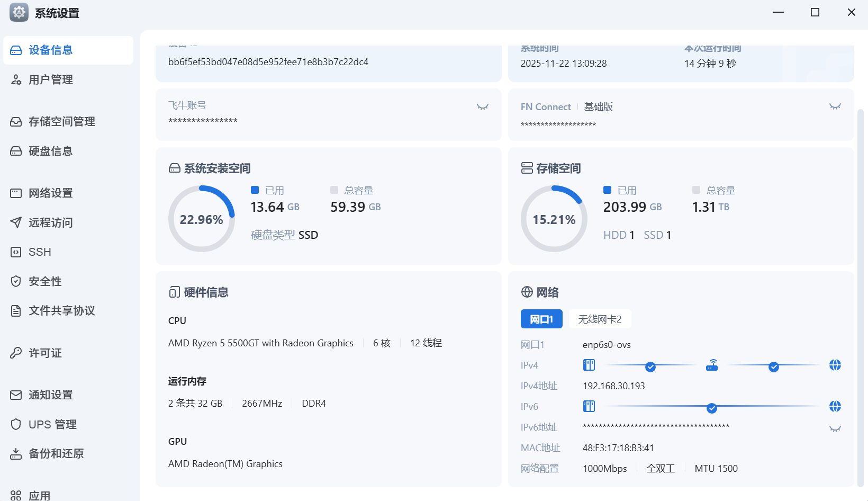
Task: Reveal the hidden 飞牛账号 account value
Action: coord(482,107)
